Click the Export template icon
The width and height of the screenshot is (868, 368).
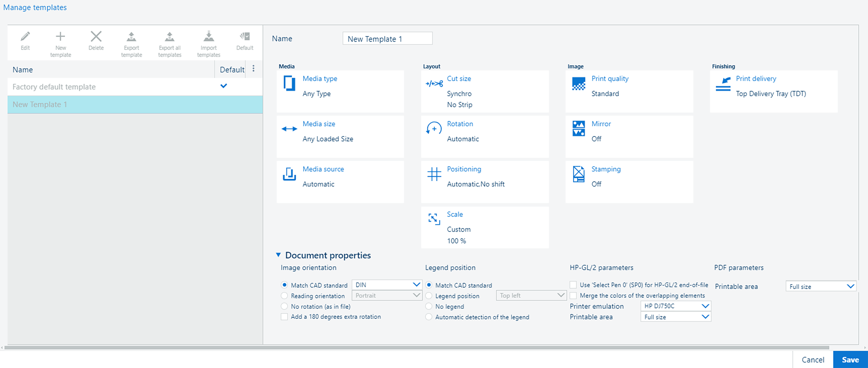tap(132, 36)
